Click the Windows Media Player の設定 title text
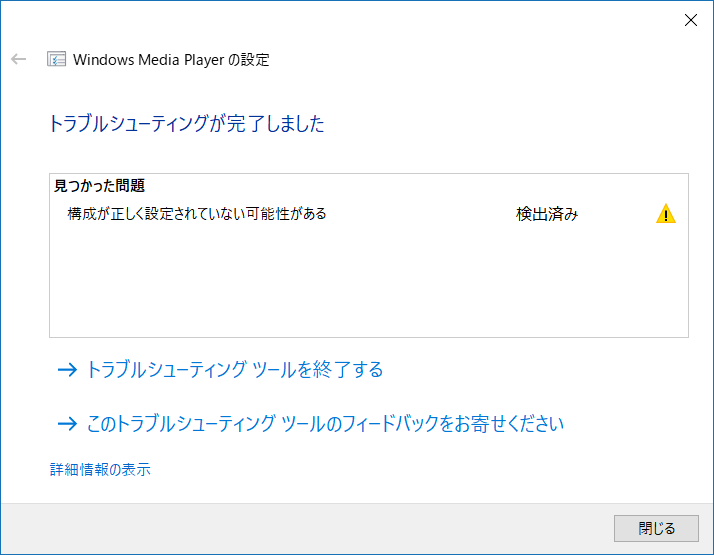Screen dimensions: 714x555 (x=171, y=60)
